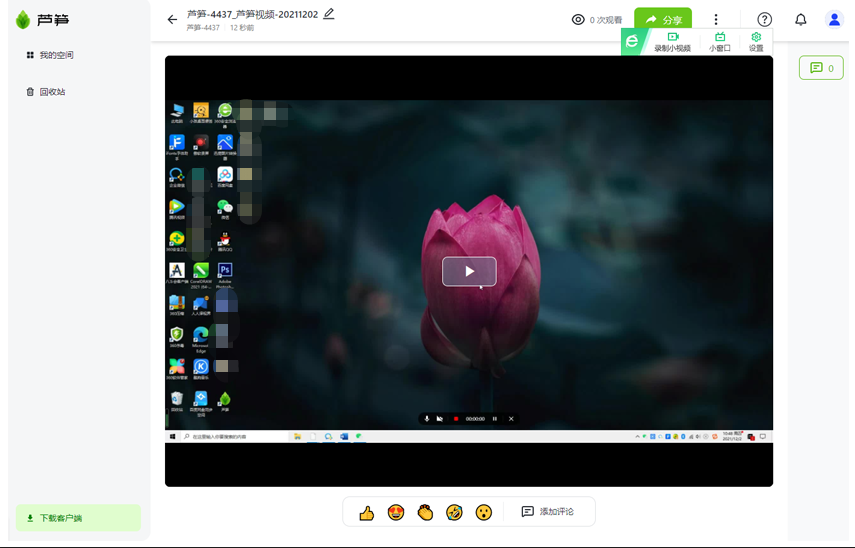React with the heart-eyes emoji

tap(396, 512)
